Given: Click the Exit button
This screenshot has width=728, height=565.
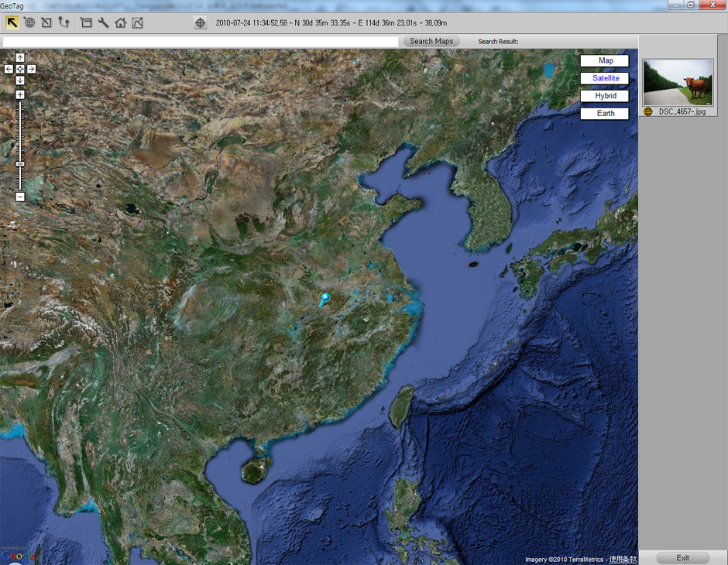Looking at the screenshot, I should 682,557.
